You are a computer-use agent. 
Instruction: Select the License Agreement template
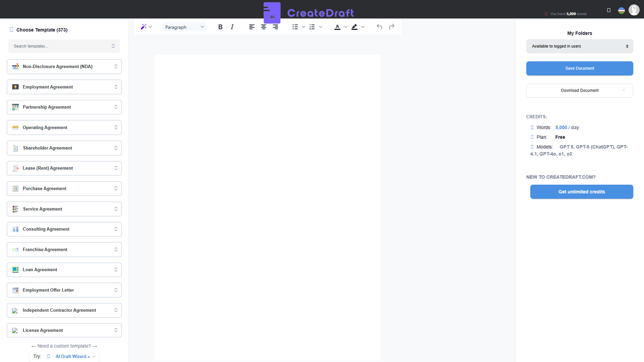pyautogui.click(x=64, y=330)
